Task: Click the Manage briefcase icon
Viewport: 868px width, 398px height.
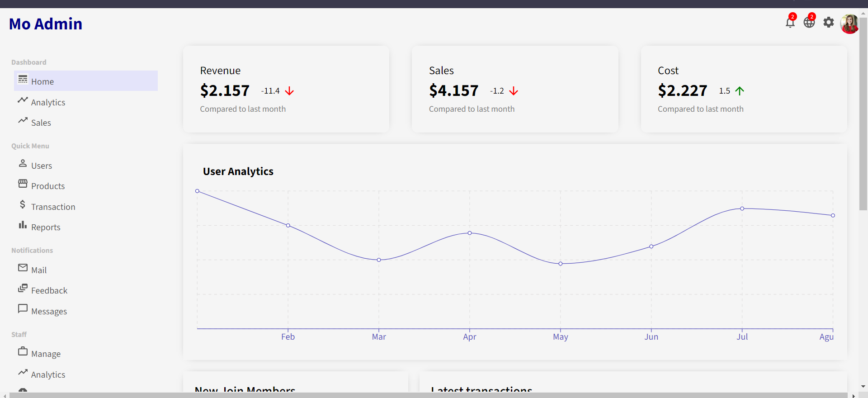Action: (23, 351)
